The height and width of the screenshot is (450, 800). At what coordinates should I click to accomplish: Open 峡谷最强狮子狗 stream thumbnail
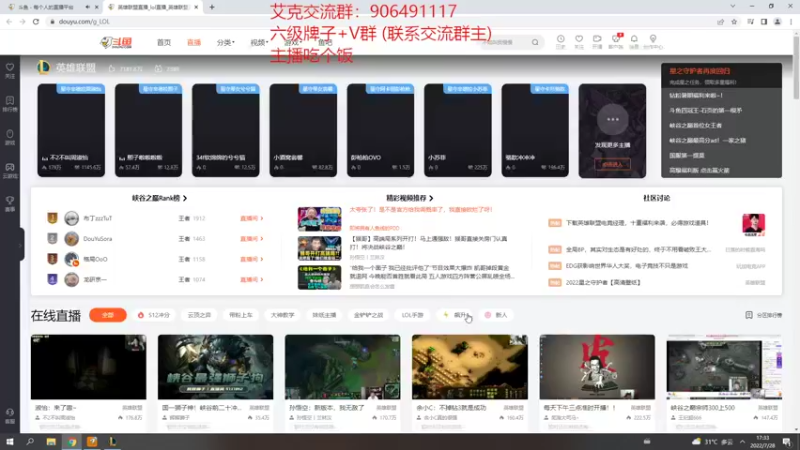point(215,367)
